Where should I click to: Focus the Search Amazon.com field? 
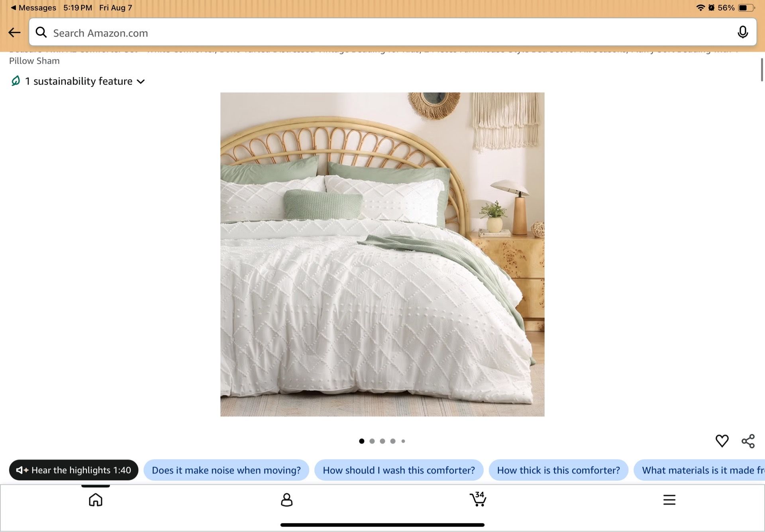pyautogui.click(x=392, y=32)
